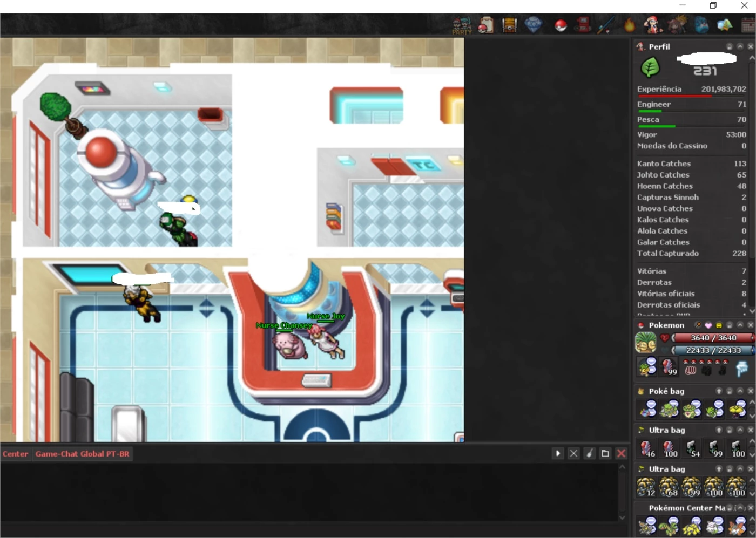756x538 pixels.
Task: Click the pink heart icon in Pokemon panel
Action: click(x=708, y=325)
